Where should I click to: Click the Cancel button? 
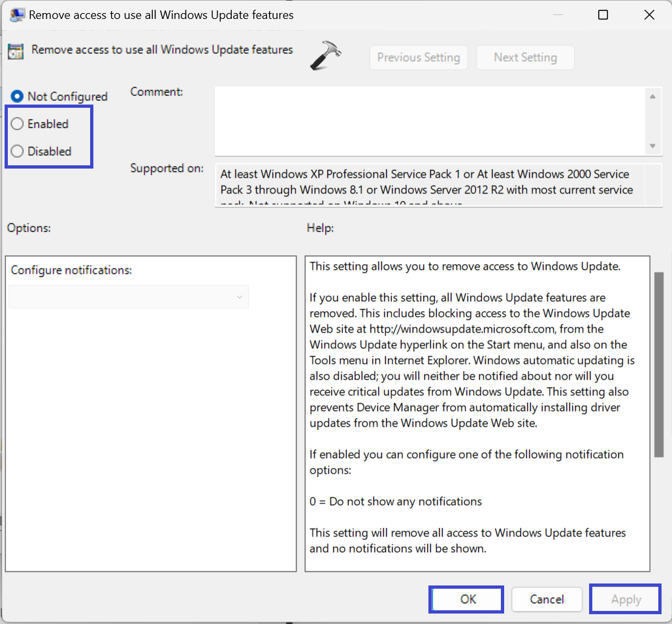pyautogui.click(x=547, y=599)
